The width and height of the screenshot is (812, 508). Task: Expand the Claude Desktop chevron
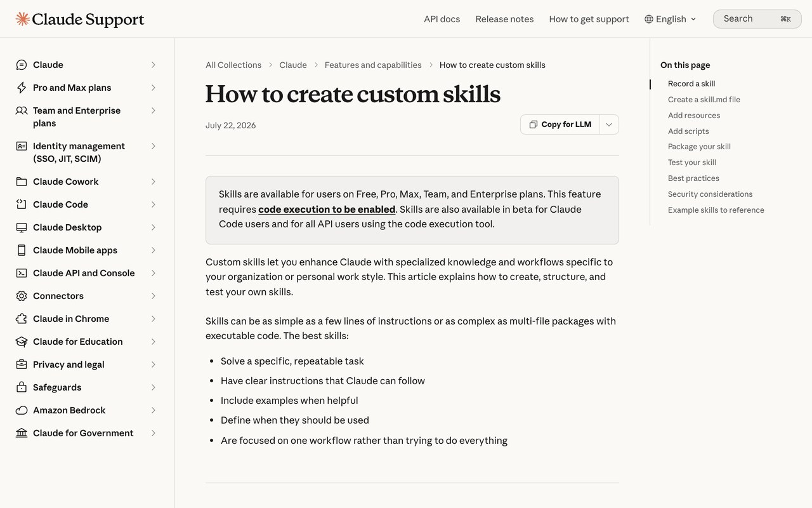click(154, 227)
